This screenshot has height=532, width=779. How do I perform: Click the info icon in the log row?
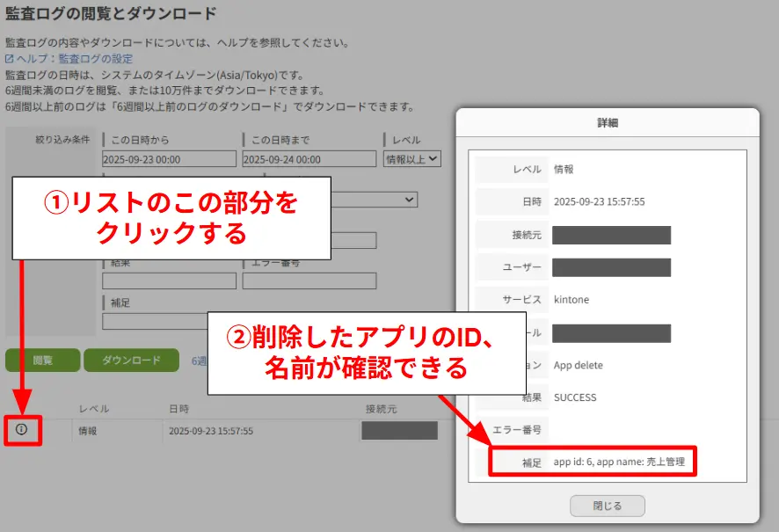click(22, 430)
